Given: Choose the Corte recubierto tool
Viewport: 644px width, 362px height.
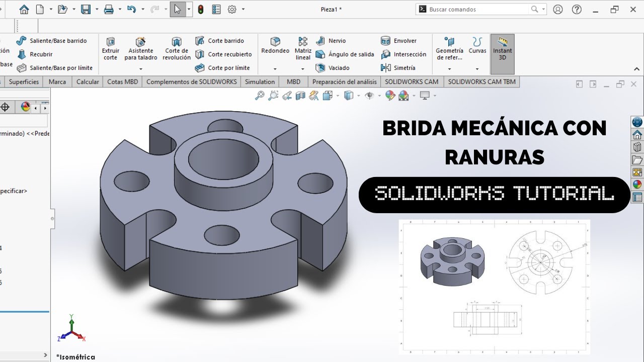Looking at the screenshot, I should click(223, 54).
